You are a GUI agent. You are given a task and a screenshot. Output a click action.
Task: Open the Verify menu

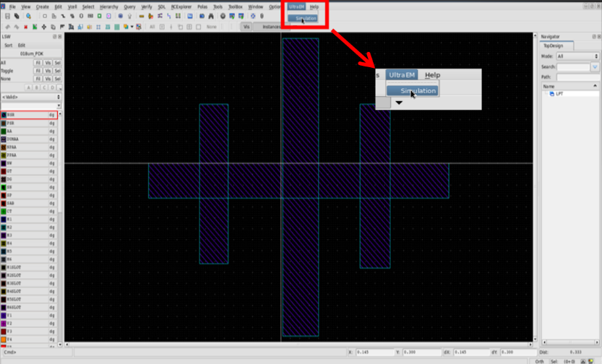[x=147, y=6]
